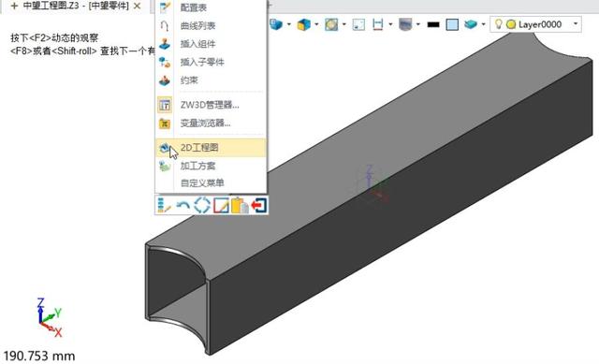The image size is (599, 364).
Task: Click the XYZ axis triad in the corner
Action: click(50, 317)
